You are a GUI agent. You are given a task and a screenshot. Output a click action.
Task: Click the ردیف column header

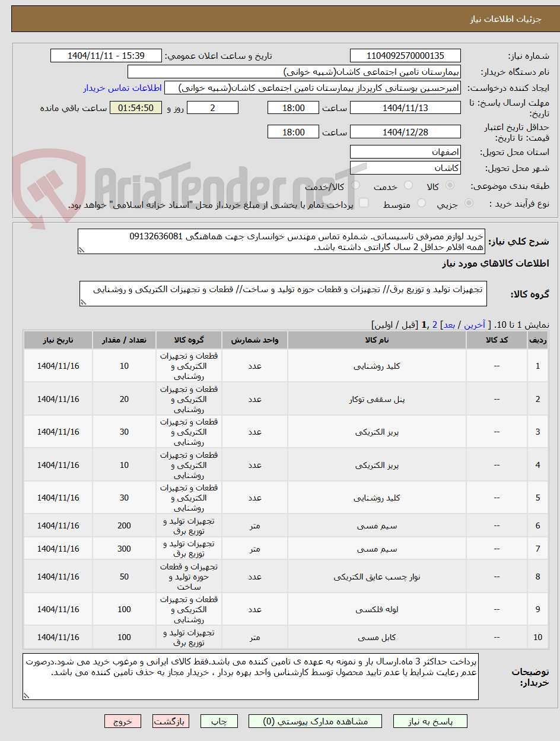[537, 340]
